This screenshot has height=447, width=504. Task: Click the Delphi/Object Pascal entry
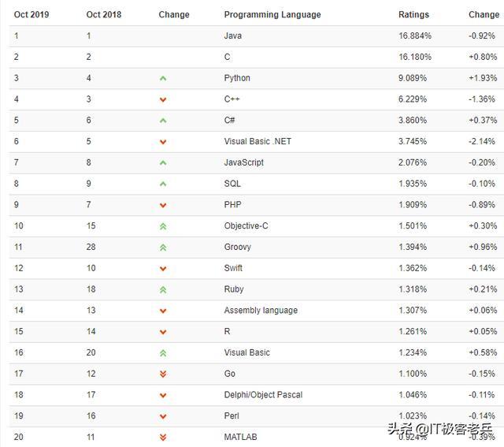(x=263, y=394)
